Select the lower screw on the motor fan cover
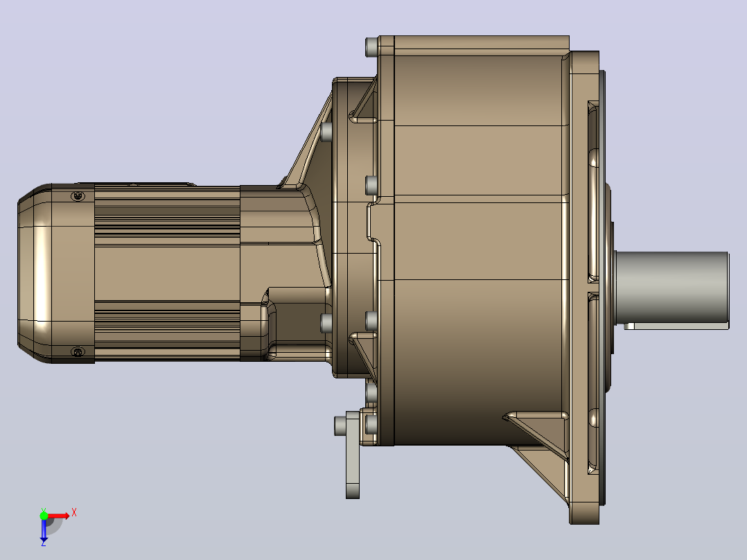 click(x=78, y=351)
